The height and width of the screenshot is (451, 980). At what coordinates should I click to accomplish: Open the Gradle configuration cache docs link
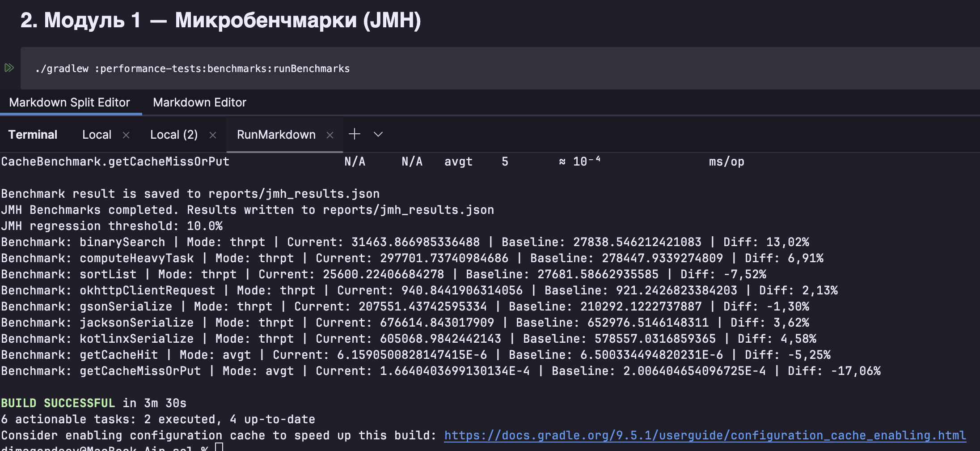click(705, 435)
